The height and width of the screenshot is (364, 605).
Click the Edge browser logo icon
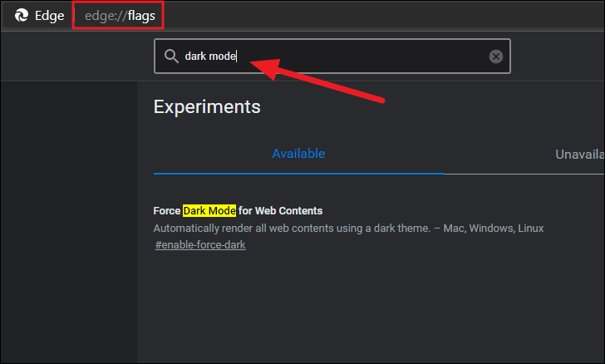(x=22, y=16)
